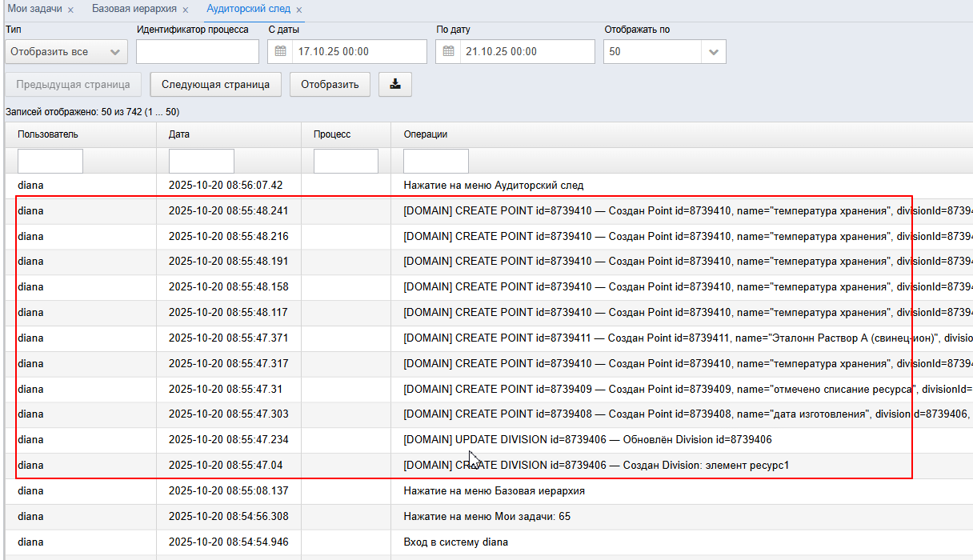Click the Процесс column header

point(332,134)
